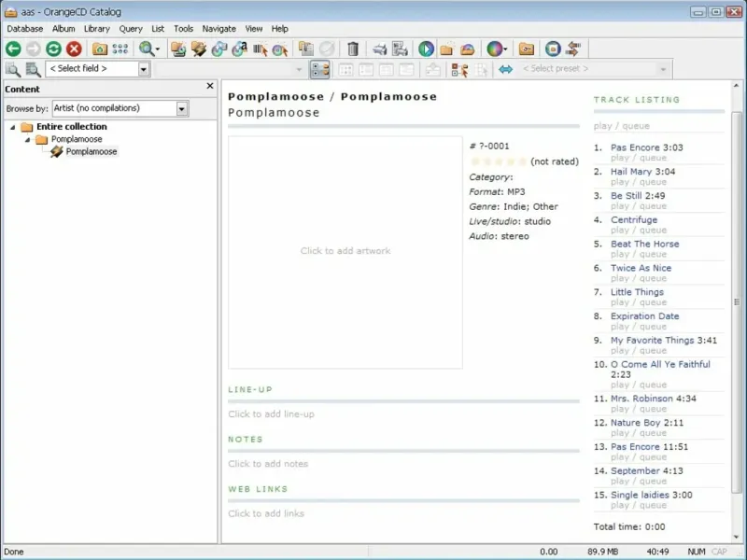Delete album using the trash can icon
Viewport: 747px width, 560px height.
[x=353, y=49]
